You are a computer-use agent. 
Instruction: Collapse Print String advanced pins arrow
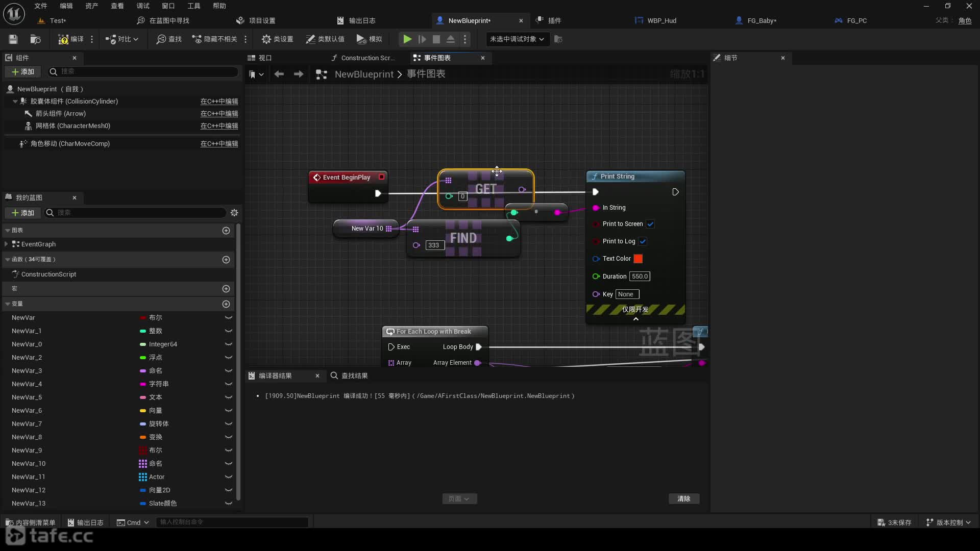pyautogui.click(x=636, y=319)
